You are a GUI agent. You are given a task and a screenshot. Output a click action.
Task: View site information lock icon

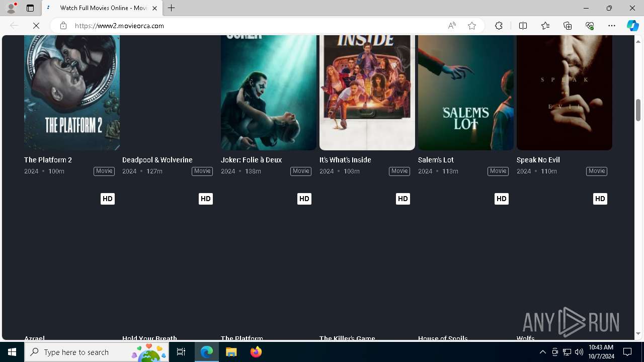[x=63, y=26]
